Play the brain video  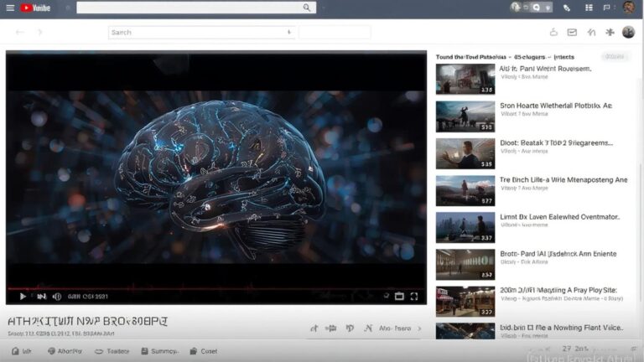(x=23, y=297)
